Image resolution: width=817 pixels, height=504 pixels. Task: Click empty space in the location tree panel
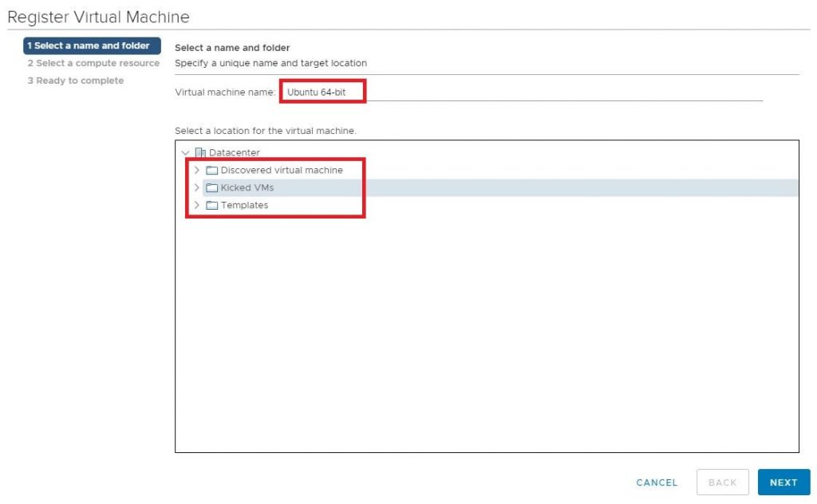[487, 335]
